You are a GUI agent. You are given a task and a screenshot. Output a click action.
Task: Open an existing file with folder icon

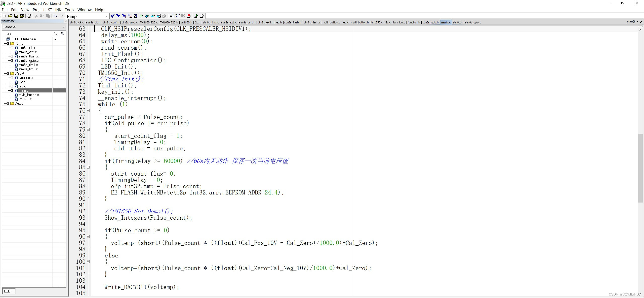click(x=10, y=16)
